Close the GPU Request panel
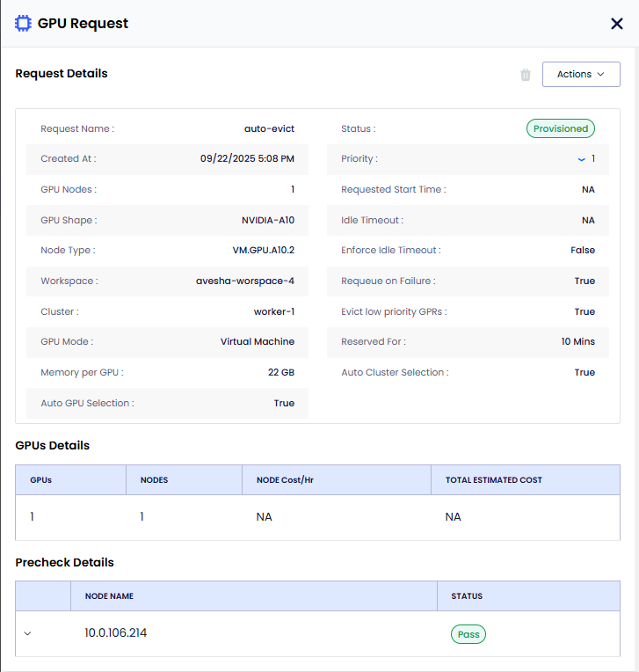Image resolution: width=639 pixels, height=672 pixels. point(616,24)
